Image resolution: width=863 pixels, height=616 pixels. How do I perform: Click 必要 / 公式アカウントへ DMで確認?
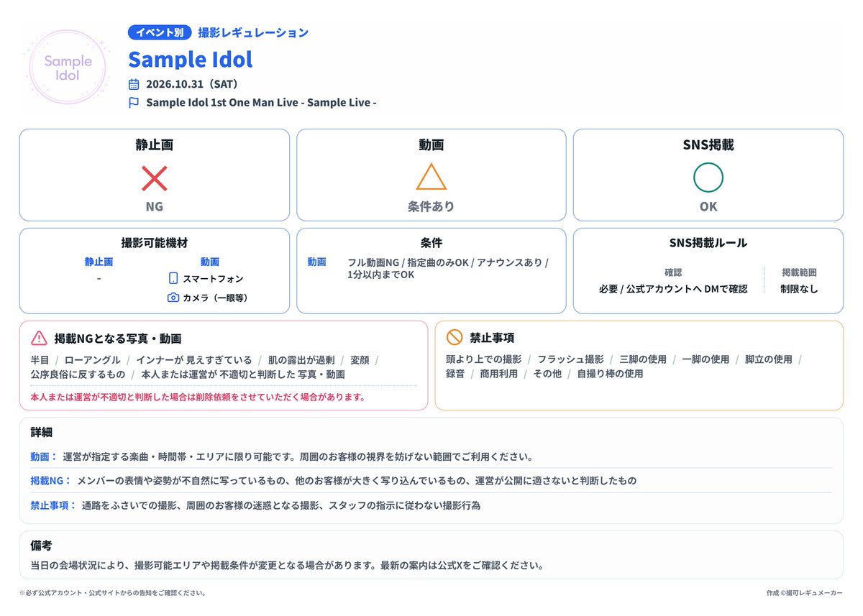(x=673, y=289)
